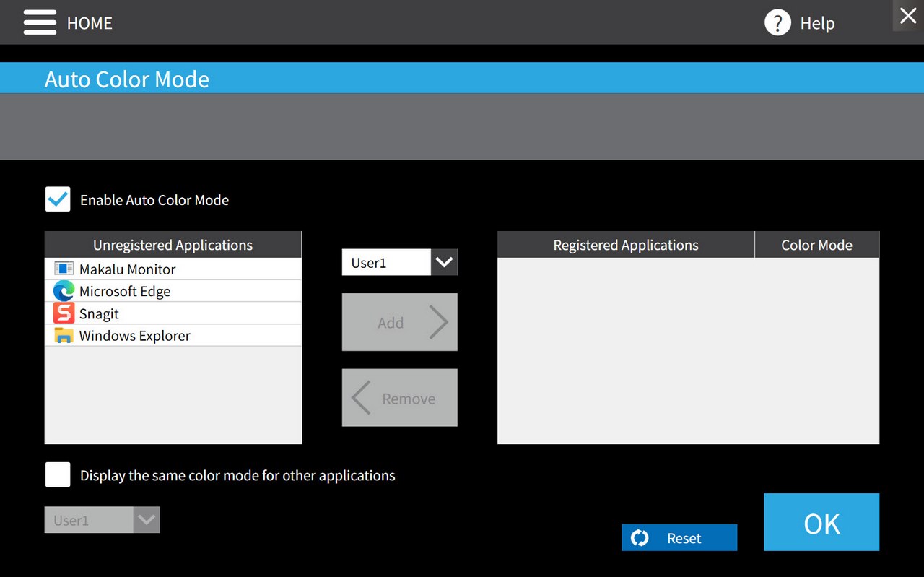This screenshot has height=577, width=924.
Task: Click the Help question mark icon
Action: [x=777, y=22]
